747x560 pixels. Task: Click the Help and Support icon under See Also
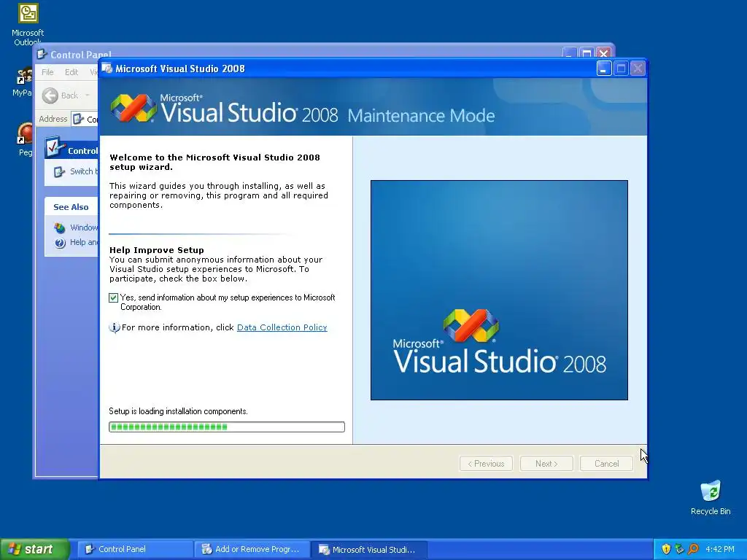60,243
